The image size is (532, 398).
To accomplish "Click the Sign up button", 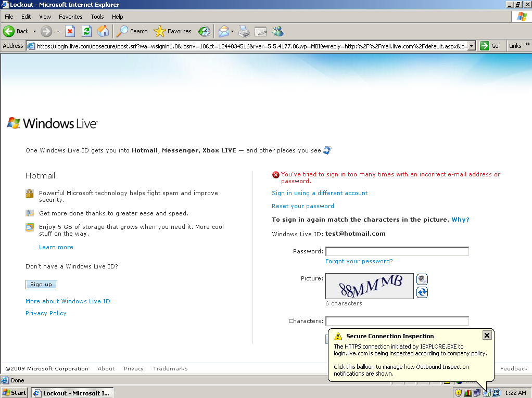I will tap(41, 285).
